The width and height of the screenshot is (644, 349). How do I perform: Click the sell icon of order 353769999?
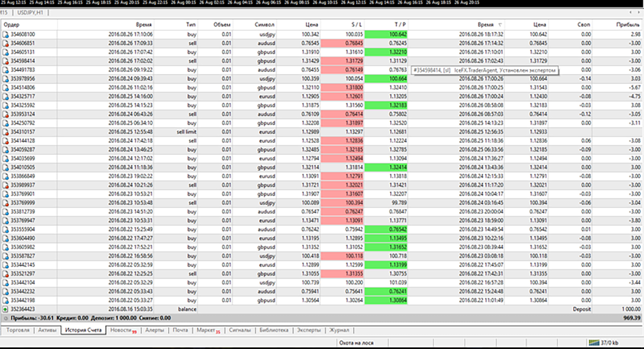click(x=6, y=203)
